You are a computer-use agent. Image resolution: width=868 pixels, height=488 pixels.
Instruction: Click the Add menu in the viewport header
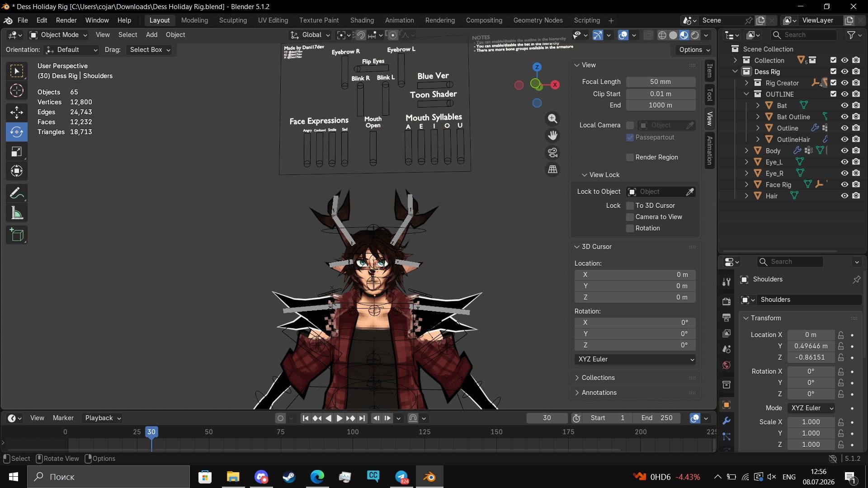pyautogui.click(x=151, y=35)
